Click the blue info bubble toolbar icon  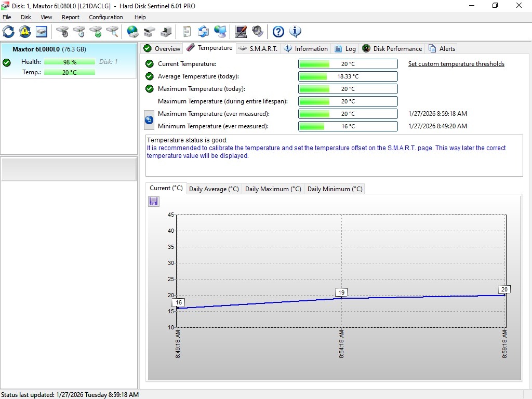click(295, 32)
